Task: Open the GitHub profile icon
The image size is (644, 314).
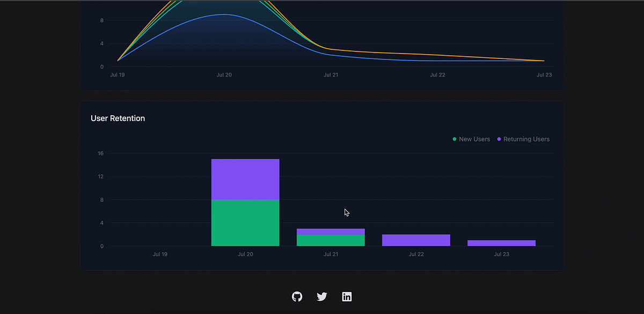Action: [297, 296]
